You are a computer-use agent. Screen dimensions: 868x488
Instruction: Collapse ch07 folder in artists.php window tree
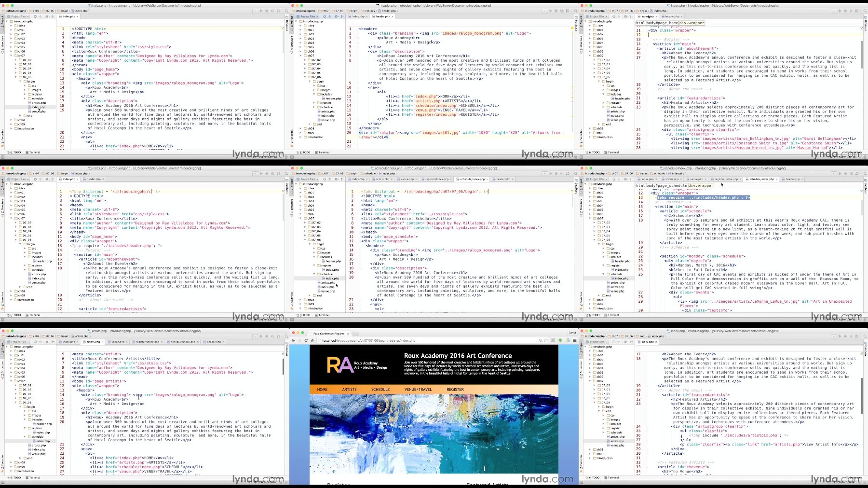coord(11,381)
